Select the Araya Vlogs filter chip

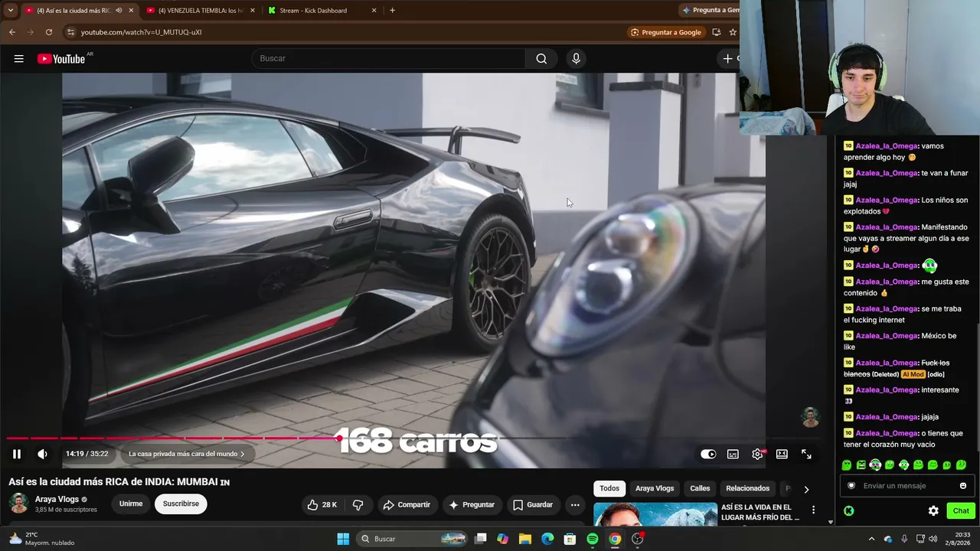pos(655,488)
